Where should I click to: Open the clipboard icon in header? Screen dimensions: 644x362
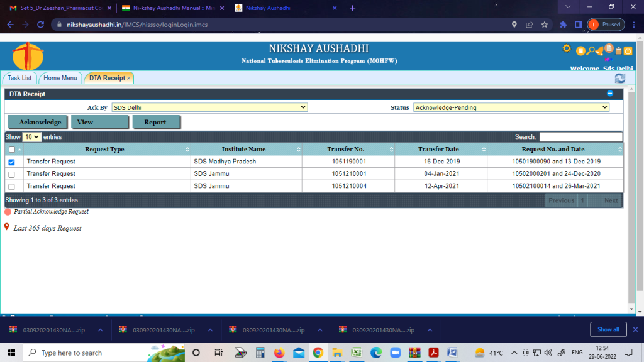619,51
